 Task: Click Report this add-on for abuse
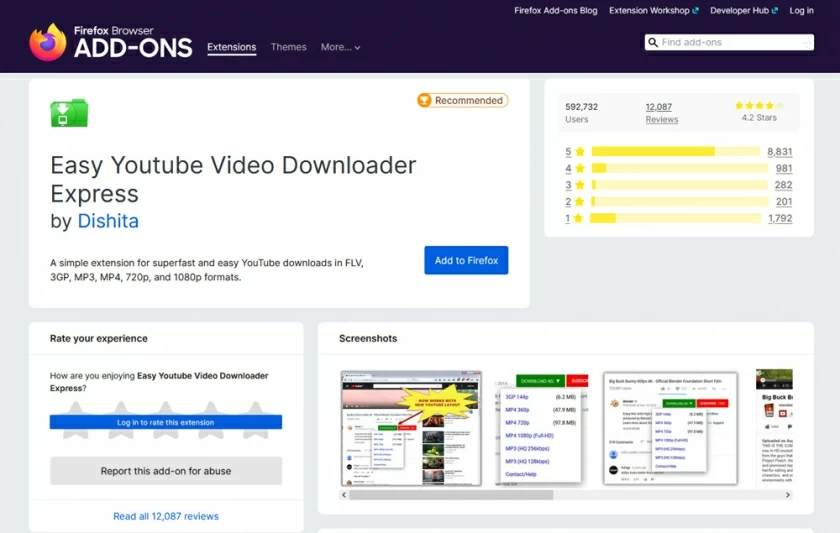pyautogui.click(x=166, y=471)
